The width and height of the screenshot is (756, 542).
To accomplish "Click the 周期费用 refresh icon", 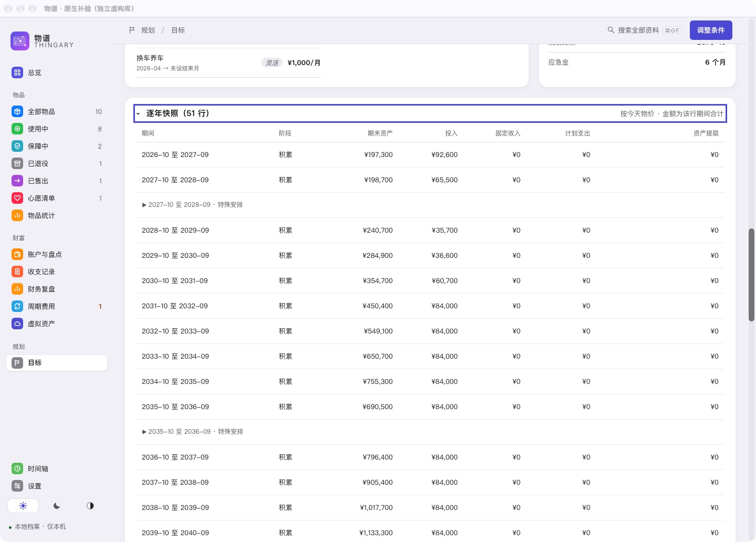I will (17, 306).
